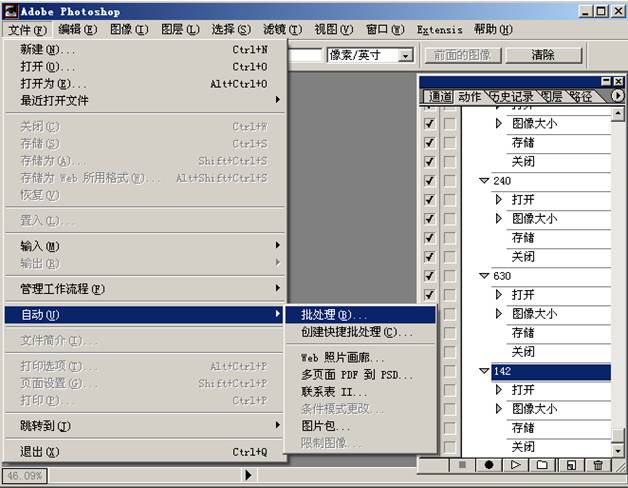
Task: Click the Photoshop application icon in title bar
Action: coord(10,11)
